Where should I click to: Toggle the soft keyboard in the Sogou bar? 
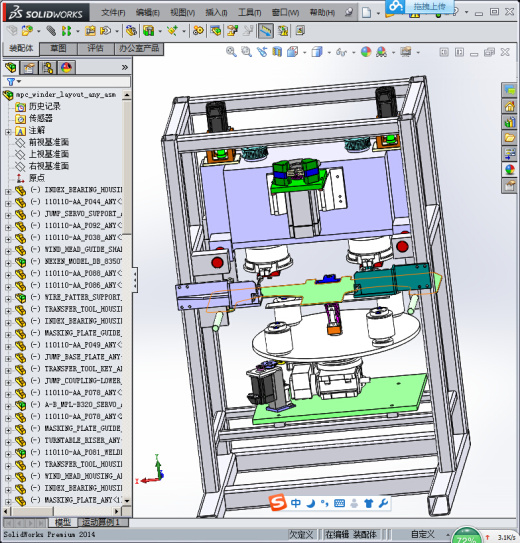[339, 503]
